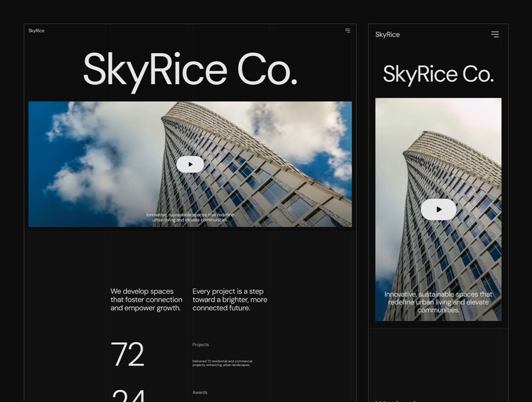Screen dimensions: 532x402
Task: Click the number 72 projects counter
Action: point(128,355)
